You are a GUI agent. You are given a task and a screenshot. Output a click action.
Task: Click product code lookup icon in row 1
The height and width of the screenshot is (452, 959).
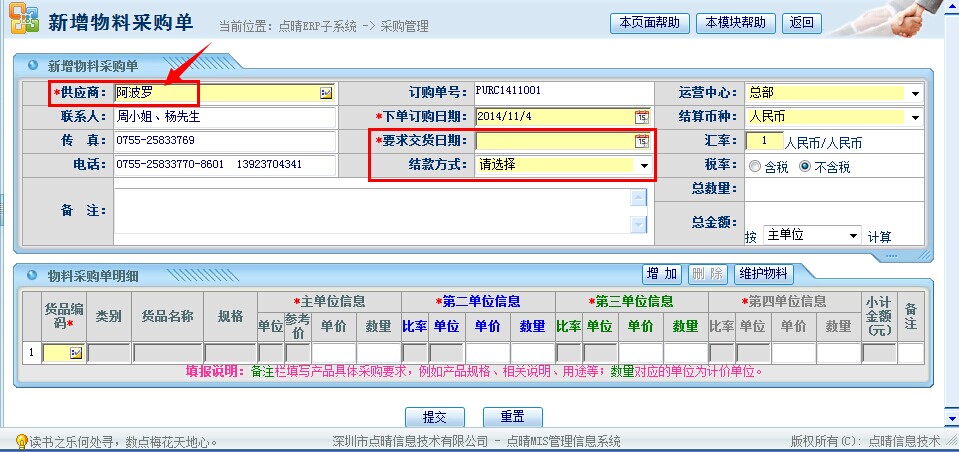pyautogui.click(x=76, y=353)
